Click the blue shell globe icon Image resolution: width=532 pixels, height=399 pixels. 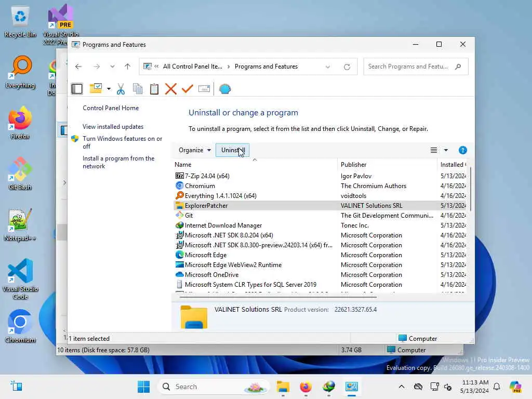coord(225,89)
